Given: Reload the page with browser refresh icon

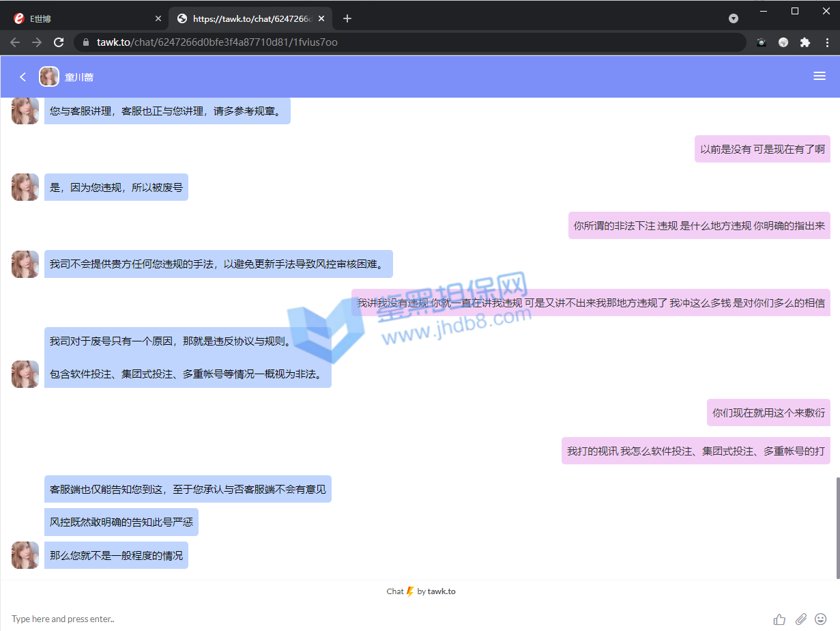Looking at the screenshot, I should point(59,42).
